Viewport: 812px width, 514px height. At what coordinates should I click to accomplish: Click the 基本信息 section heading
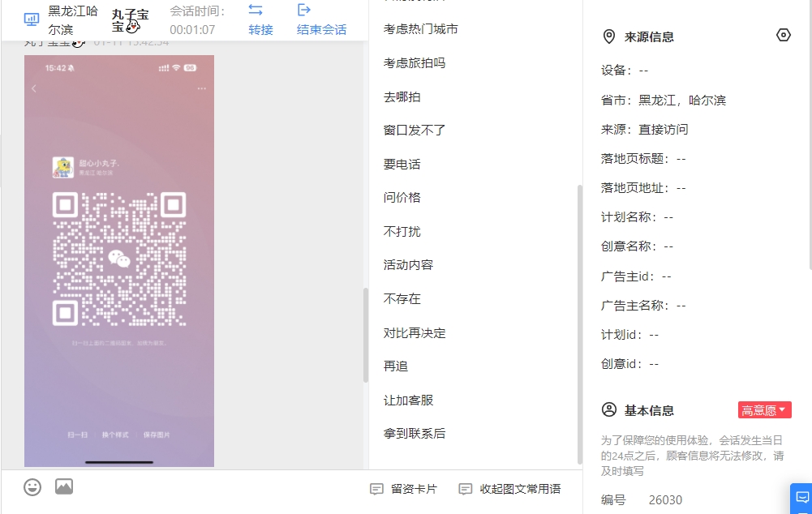(649, 410)
